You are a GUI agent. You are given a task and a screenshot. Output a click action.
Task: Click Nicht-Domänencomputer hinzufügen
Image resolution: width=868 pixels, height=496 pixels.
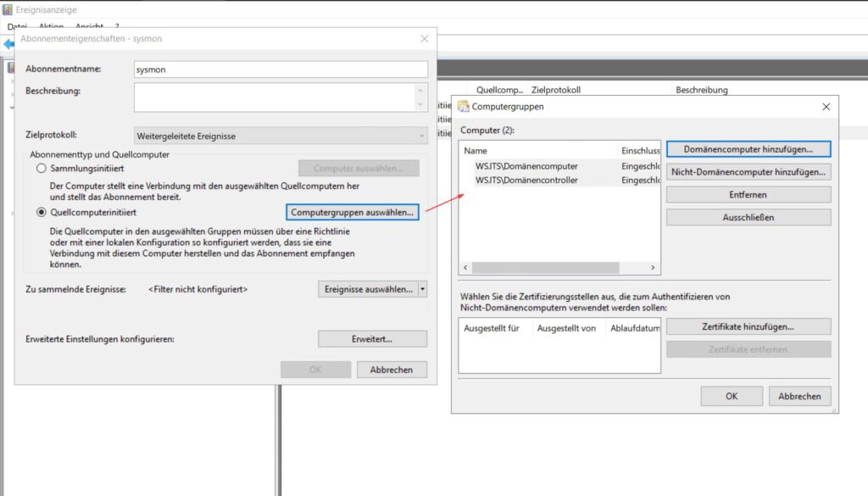pyautogui.click(x=748, y=171)
